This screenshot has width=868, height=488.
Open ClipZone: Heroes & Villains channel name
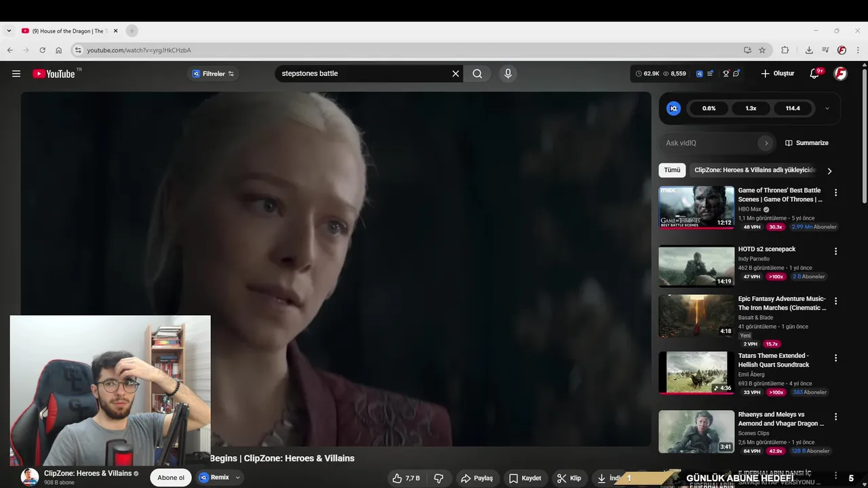pyautogui.click(x=88, y=474)
